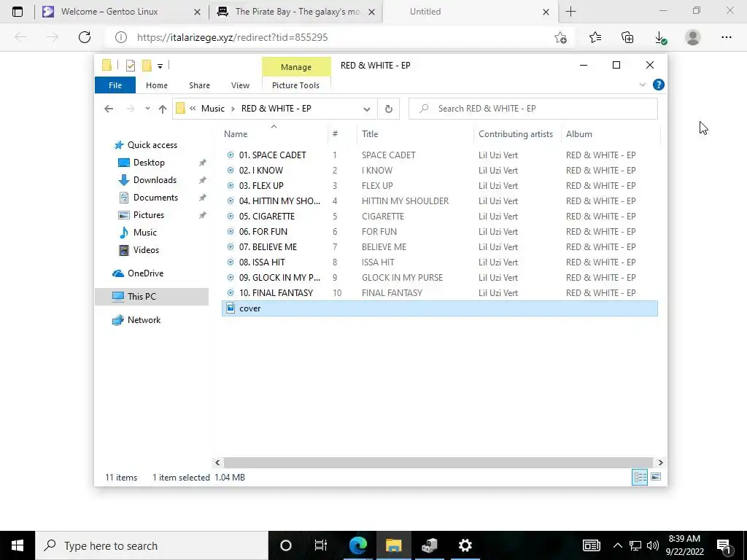Image resolution: width=747 pixels, height=560 pixels.
Task: Open recent locations dropdown in Explorer
Action: pos(147,109)
